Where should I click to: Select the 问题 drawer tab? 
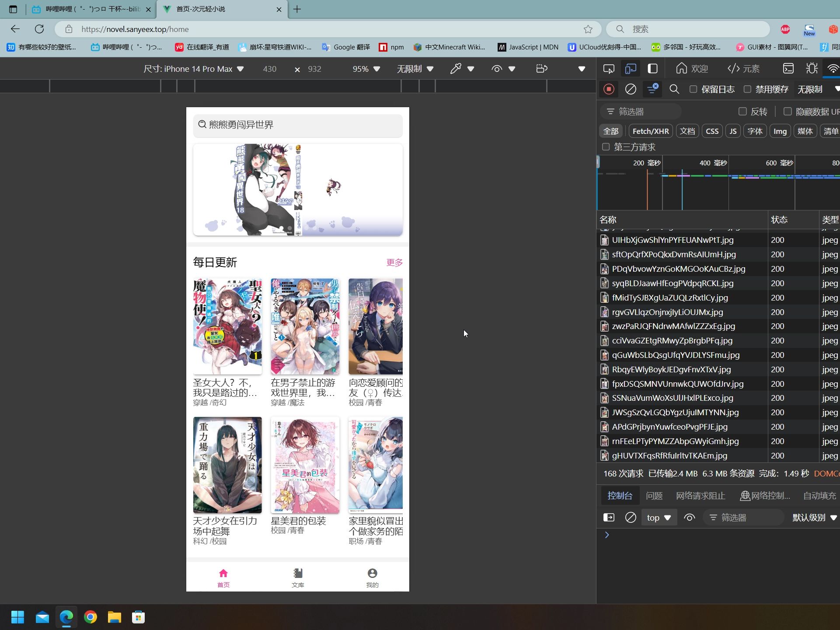point(654,496)
